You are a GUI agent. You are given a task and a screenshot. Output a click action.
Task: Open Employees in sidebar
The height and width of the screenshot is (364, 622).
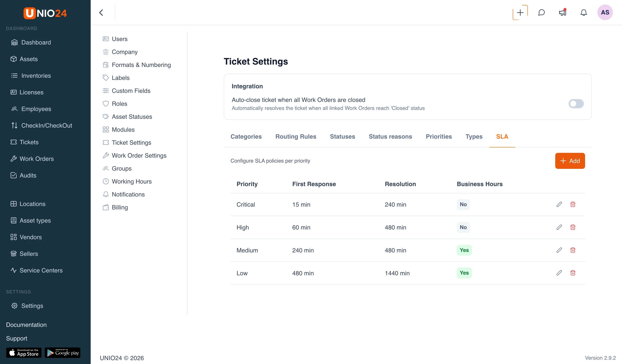pos(31,109)
